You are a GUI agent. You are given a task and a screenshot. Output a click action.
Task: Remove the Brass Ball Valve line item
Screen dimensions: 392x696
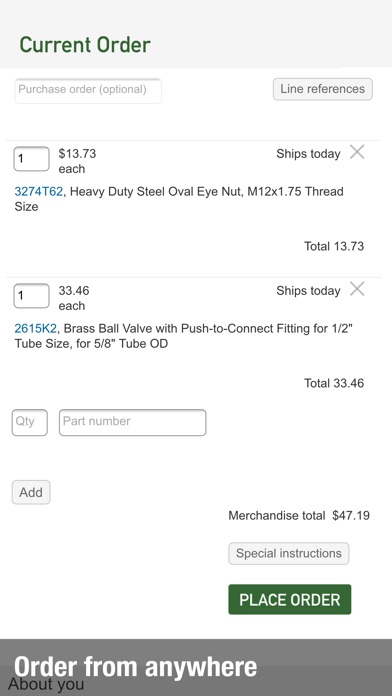click(357, 289)
